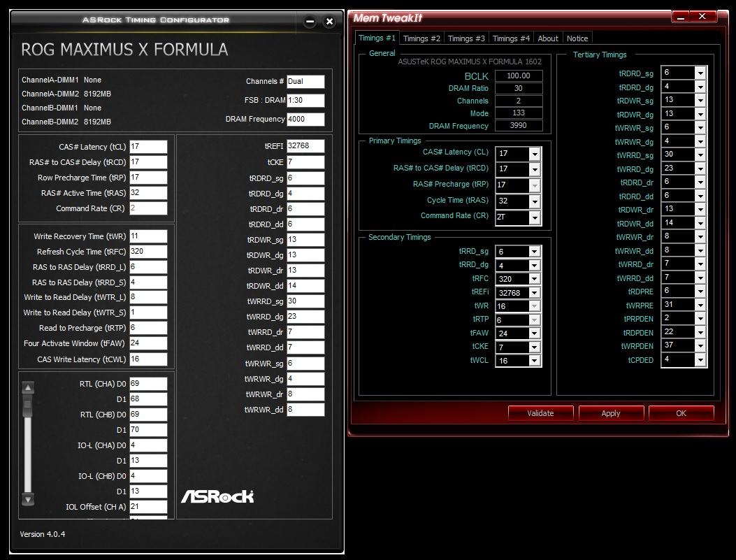The width and height of the screenshot is (736, 560).
Task: Click the CAS Write Latency (tCWL) field
Action: coord(148,359)
